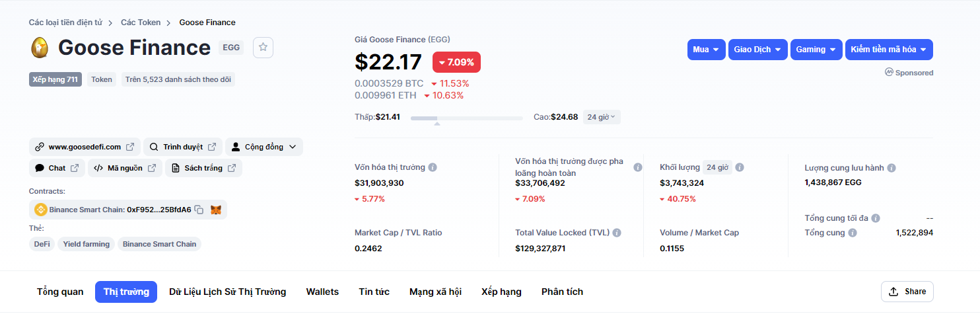Open the Dữ Liệu Lịch Sử Thị Trường tab
Screen dimensions: 980x322
click(227, 292)
